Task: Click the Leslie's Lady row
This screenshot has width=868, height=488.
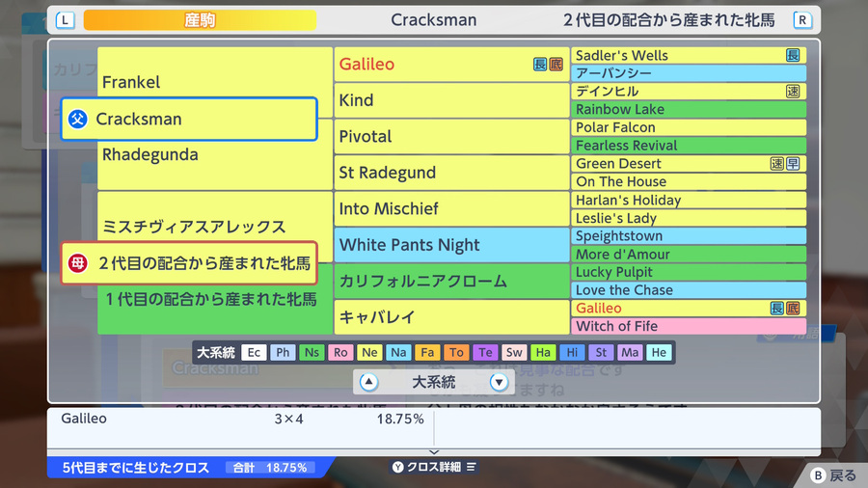Action: pyautogui.click(x=689, y=218)
